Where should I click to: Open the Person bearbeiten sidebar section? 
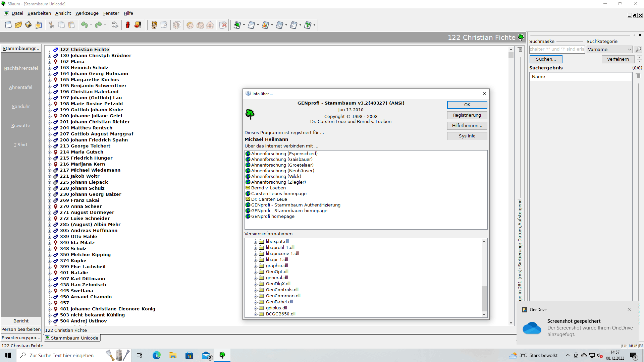coord(21,329)
